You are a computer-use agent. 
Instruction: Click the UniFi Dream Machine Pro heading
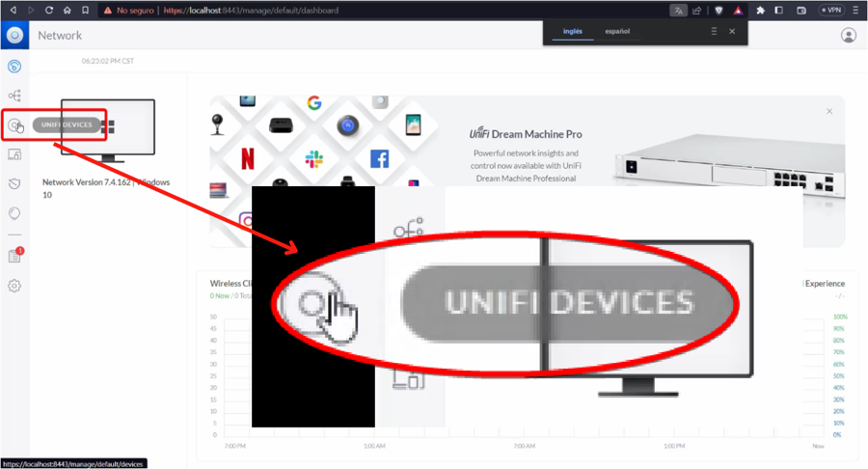[x=526, y=134]
